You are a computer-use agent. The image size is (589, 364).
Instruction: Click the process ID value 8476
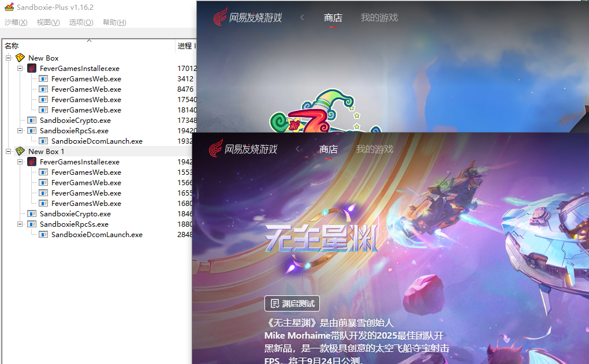tap(185, 89)
